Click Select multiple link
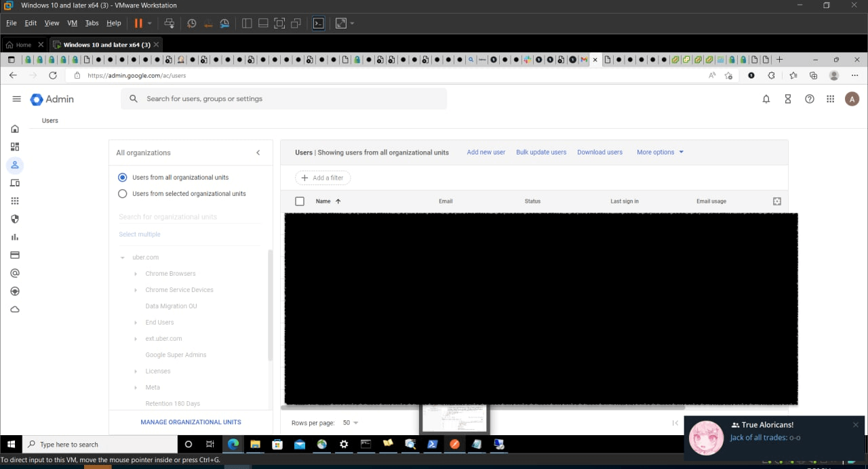Image resolution: width=868 pixels, height=469 pixels. pyautogui.click(x=140, y=234)
